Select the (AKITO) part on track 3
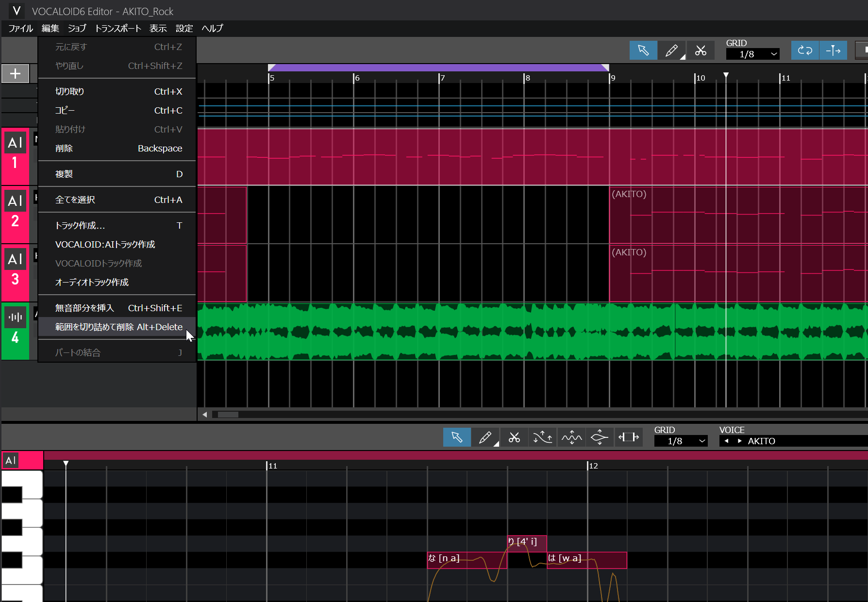 738,273
